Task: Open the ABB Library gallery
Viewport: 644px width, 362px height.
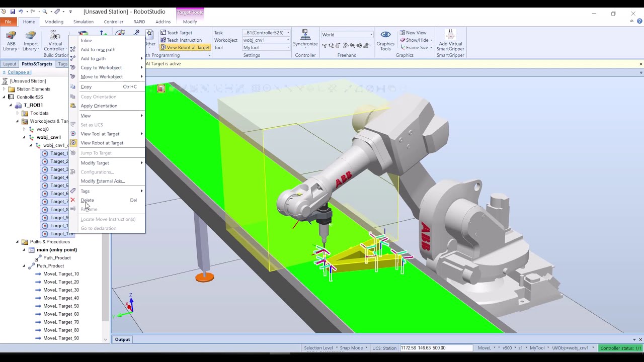Action: pos(11,41)
